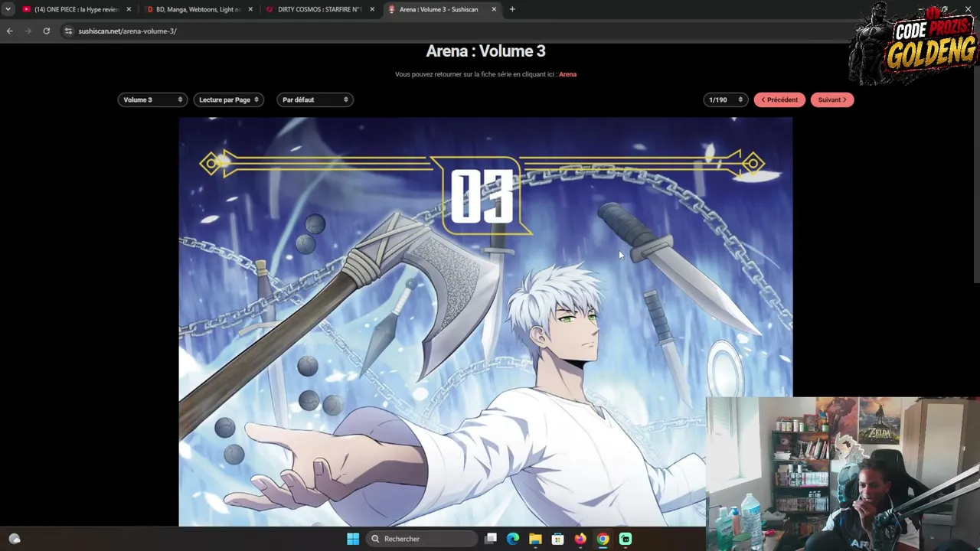Open the Windows Start menu
Image resolution: width=980 pixels, height=551 pixels.
coord(353,539)
